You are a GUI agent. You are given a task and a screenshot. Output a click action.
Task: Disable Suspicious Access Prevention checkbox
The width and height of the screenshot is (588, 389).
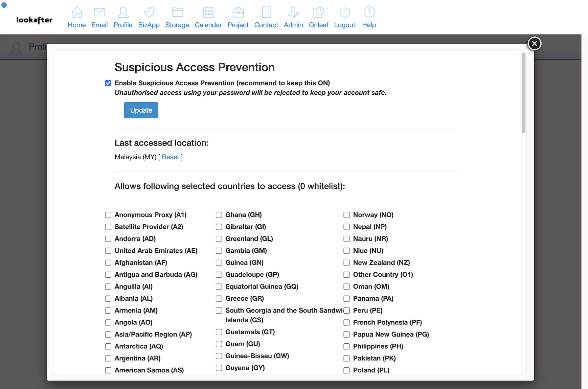click(108, 83)
